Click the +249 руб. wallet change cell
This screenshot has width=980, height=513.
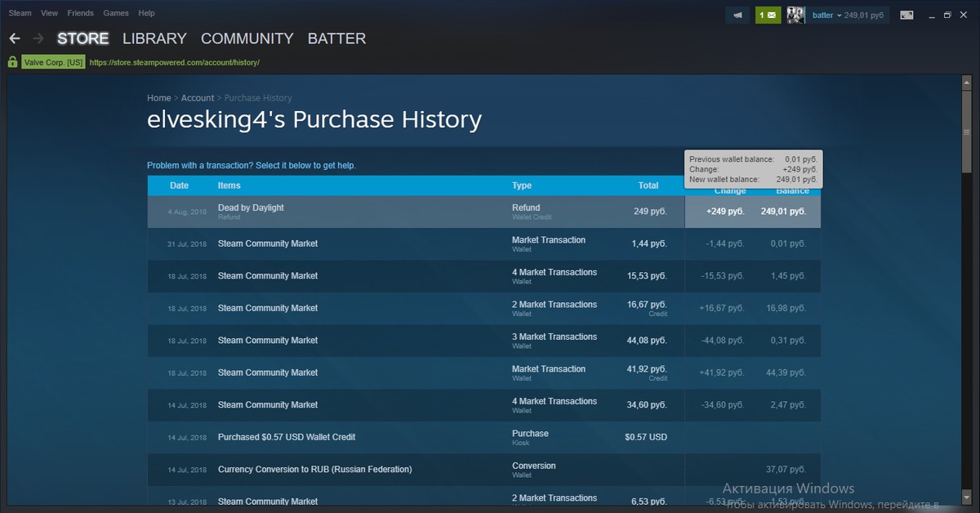[725, 211]
